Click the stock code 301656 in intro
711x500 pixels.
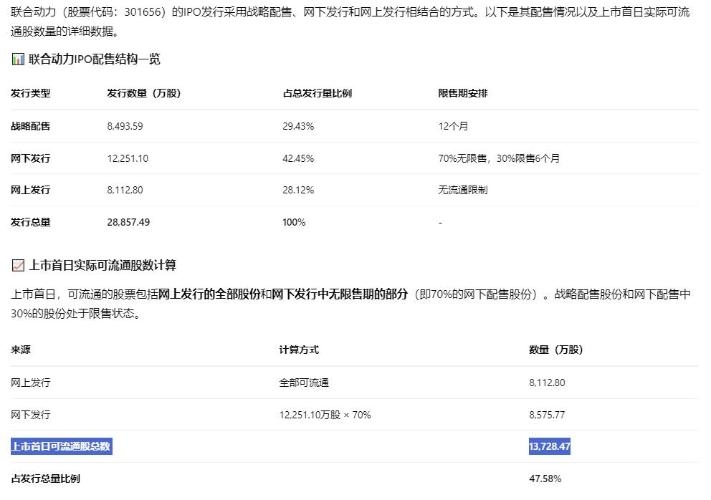[x=142, y=12]
